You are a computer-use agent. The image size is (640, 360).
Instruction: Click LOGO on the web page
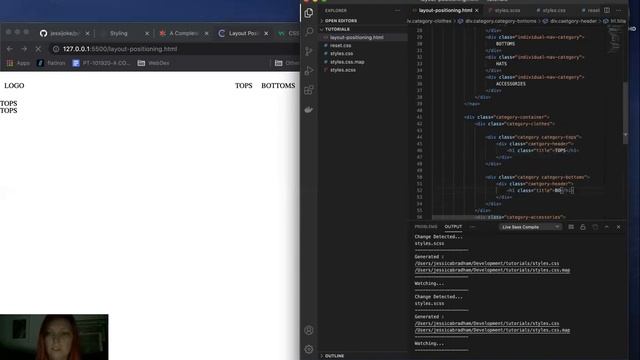click(x=14, y=86)
